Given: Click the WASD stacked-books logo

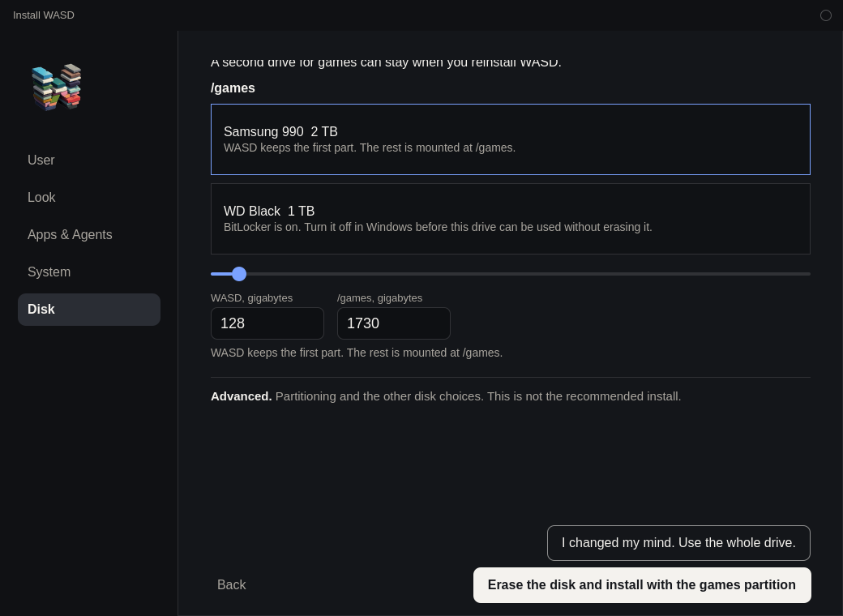Looking at the screenshot, I should coord(57,87).
